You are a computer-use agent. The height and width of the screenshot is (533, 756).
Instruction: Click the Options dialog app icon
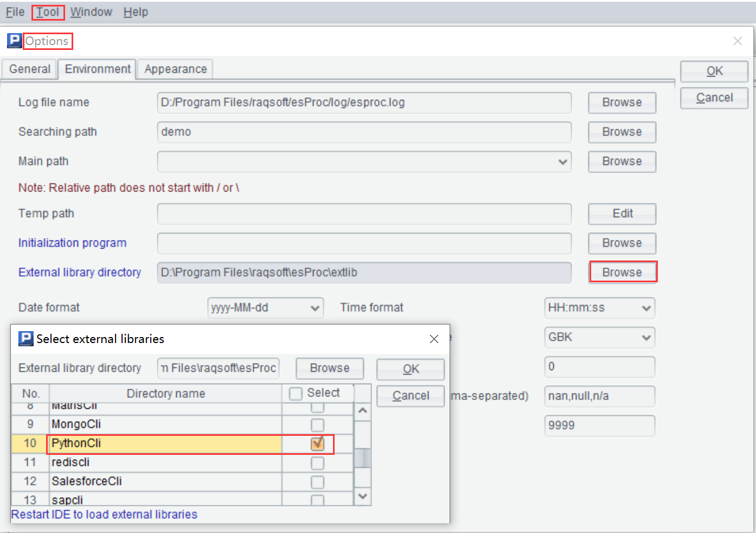(14, 41)
